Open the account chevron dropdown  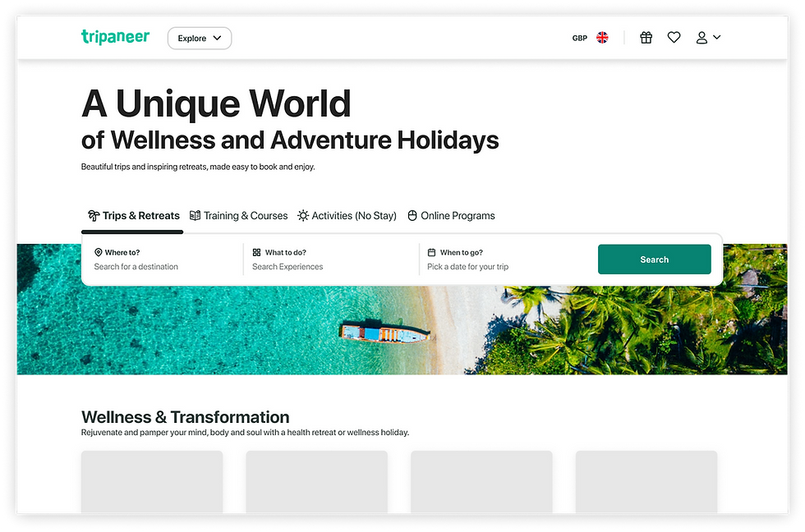(715, 37)
